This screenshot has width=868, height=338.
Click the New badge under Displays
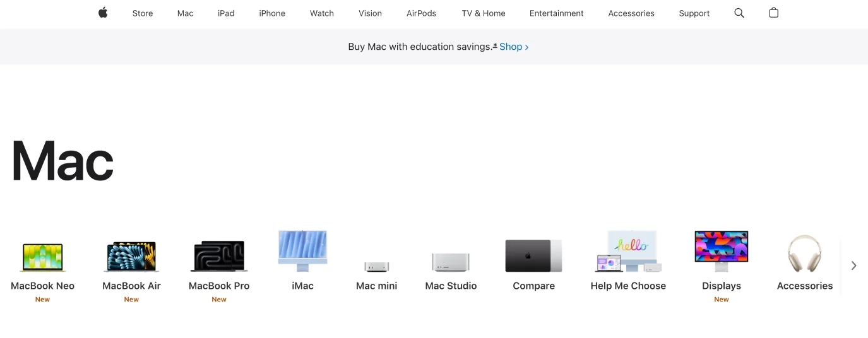pyautogui.click(x=722, y=300)
